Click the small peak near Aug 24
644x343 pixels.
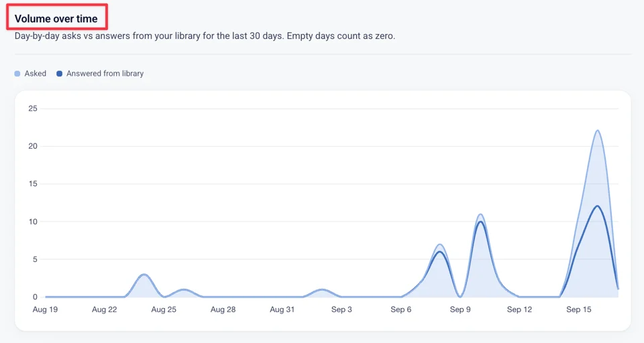click(144, 275)
